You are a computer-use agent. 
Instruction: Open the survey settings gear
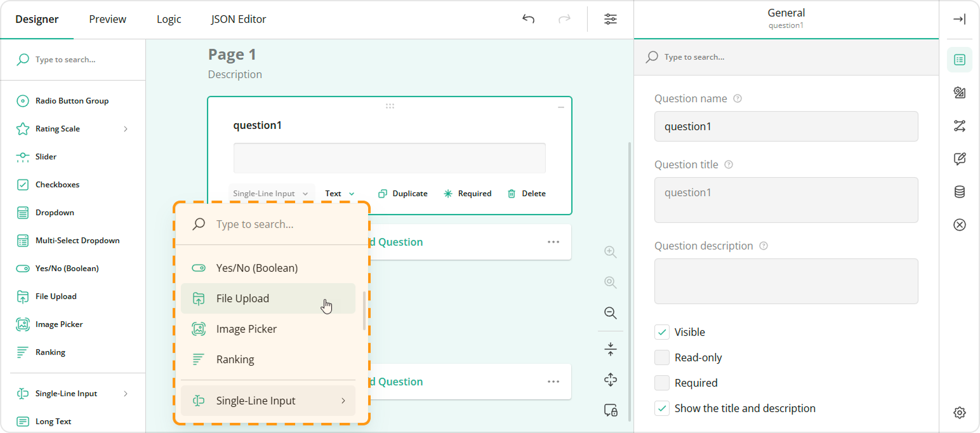[x=959, y=412]
